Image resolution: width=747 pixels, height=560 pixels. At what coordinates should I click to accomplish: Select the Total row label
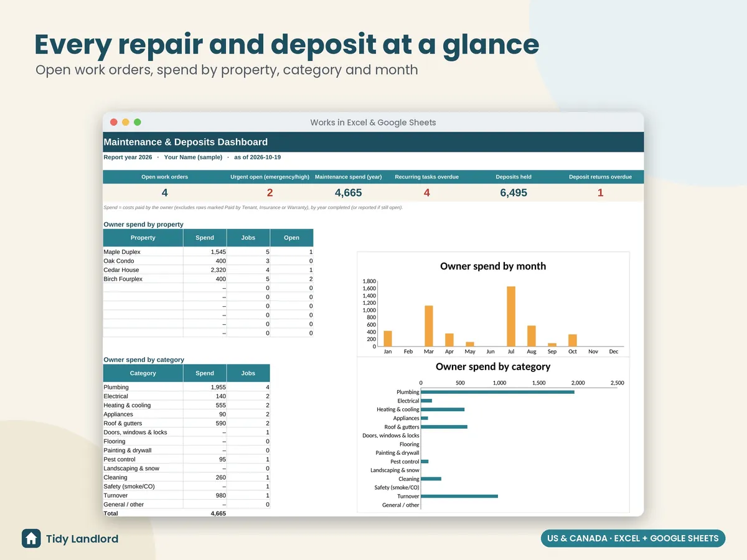111,513
